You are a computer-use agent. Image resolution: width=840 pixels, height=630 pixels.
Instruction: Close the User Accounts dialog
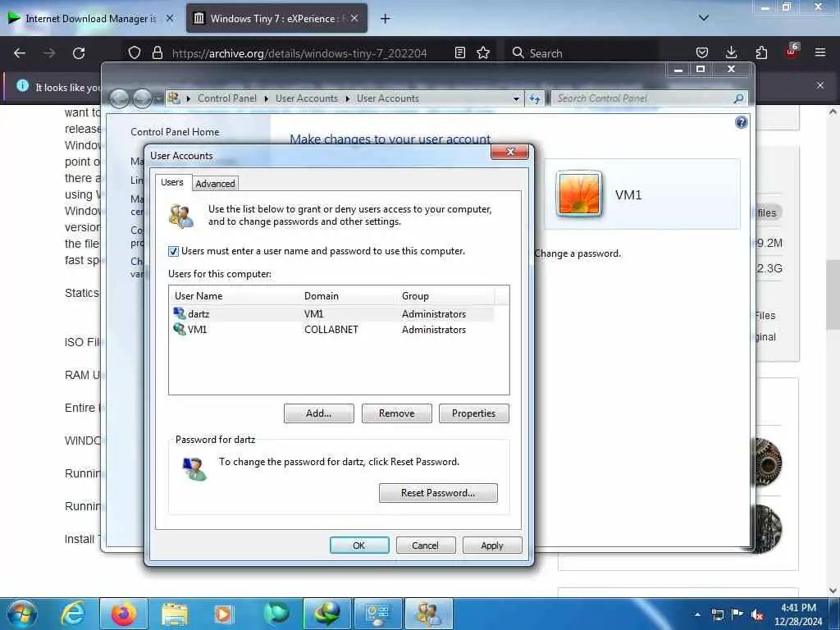coord(510,152)
